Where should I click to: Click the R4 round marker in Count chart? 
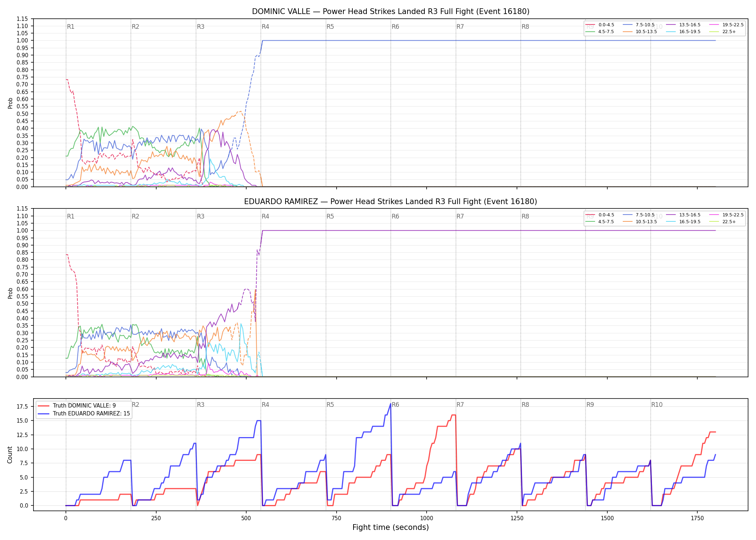265,405
